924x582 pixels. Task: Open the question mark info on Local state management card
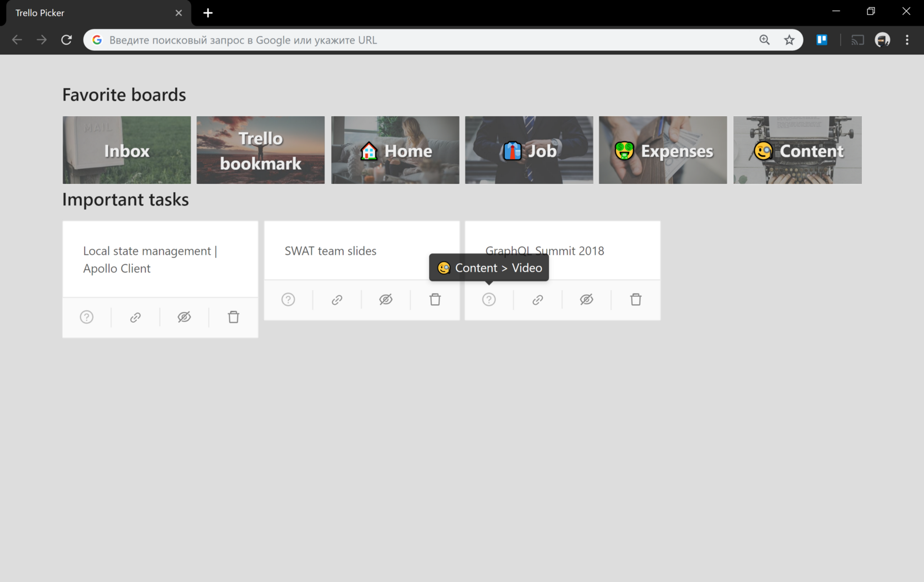point(87,317)
